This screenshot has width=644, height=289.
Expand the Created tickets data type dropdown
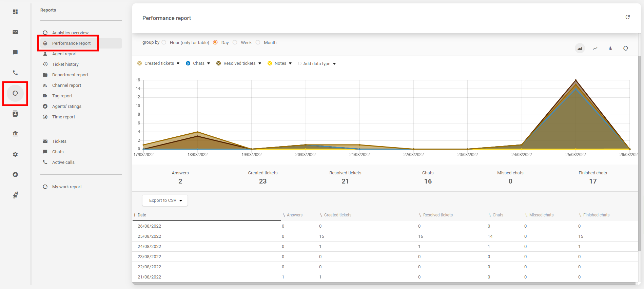[178, 63]
